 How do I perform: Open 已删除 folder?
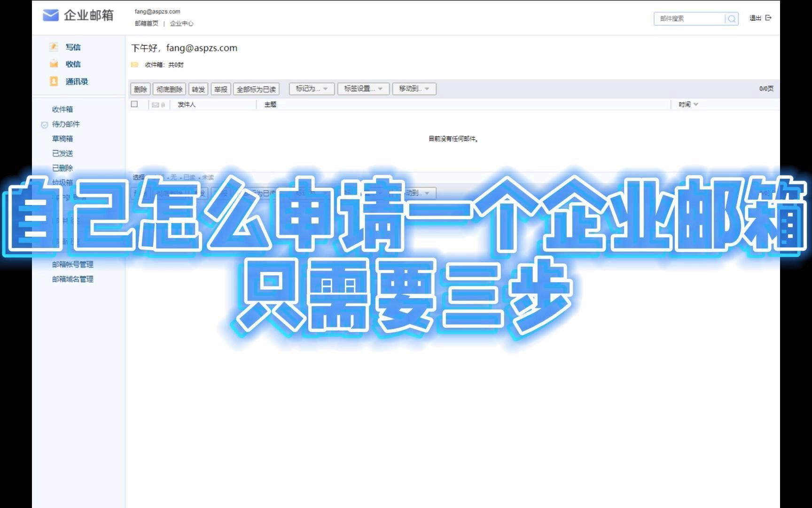(x=62, y=168)
